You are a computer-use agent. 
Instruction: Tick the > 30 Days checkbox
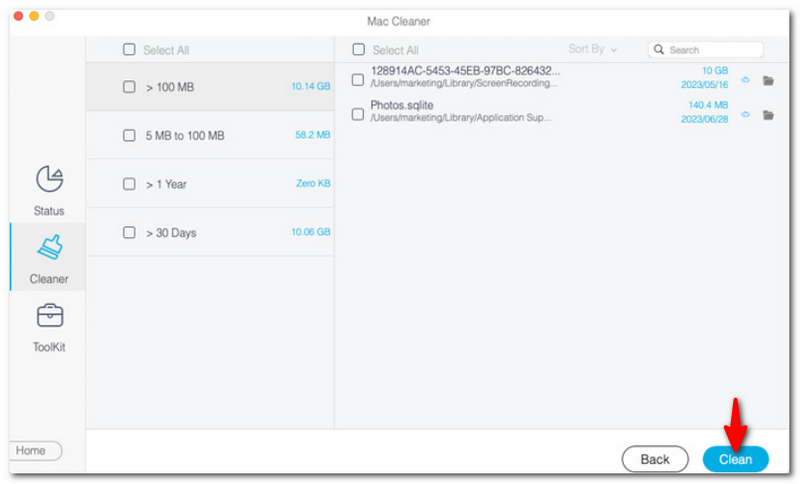click(x=129, y=233)
